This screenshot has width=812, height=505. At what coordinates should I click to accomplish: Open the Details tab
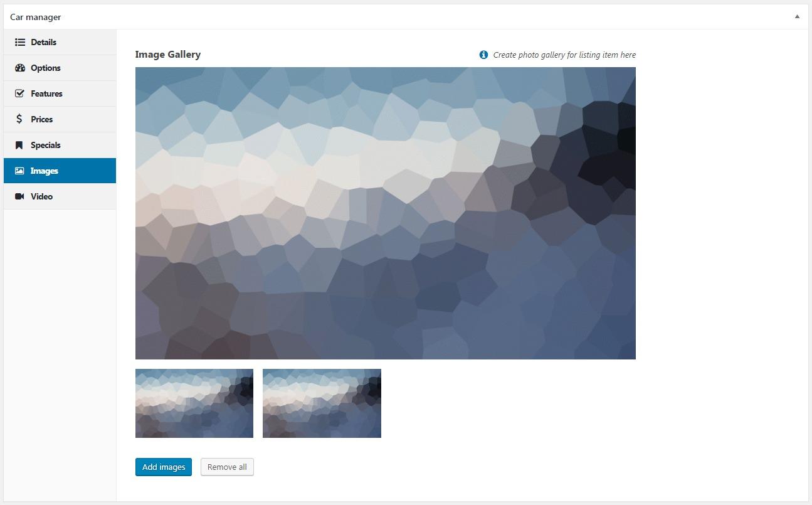coord(60,42)
